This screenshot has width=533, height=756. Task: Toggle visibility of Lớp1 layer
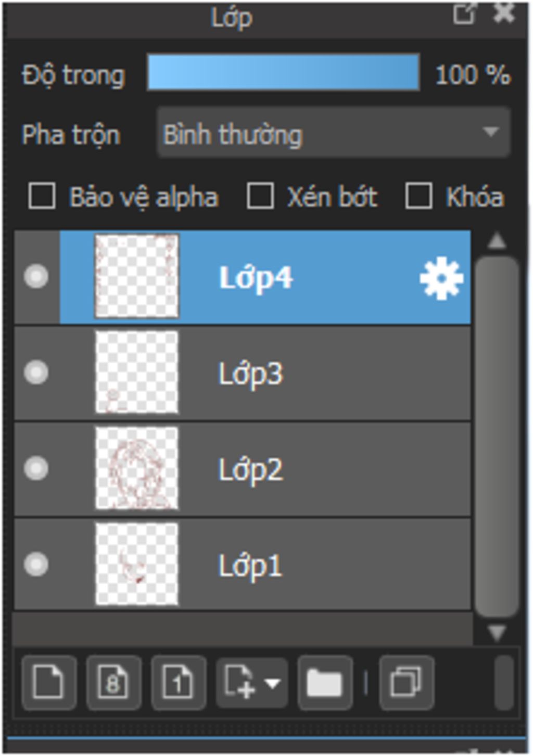36,565
